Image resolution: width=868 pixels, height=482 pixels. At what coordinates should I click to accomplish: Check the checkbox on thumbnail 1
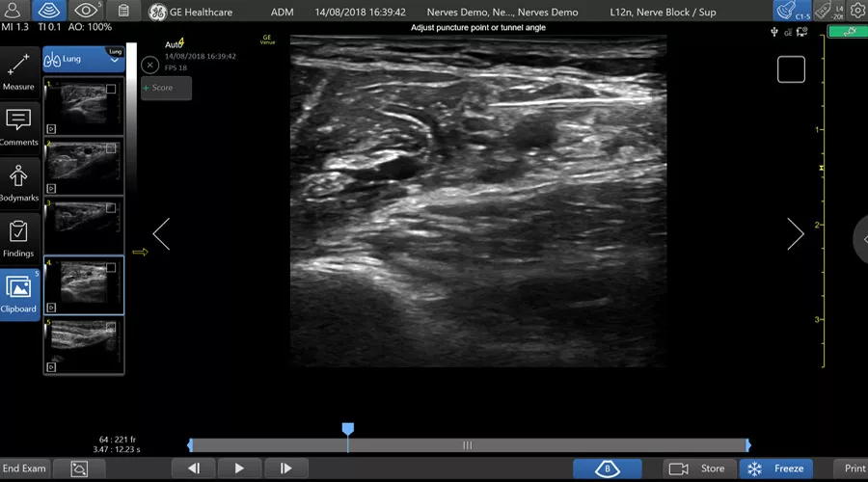point(111,89)
